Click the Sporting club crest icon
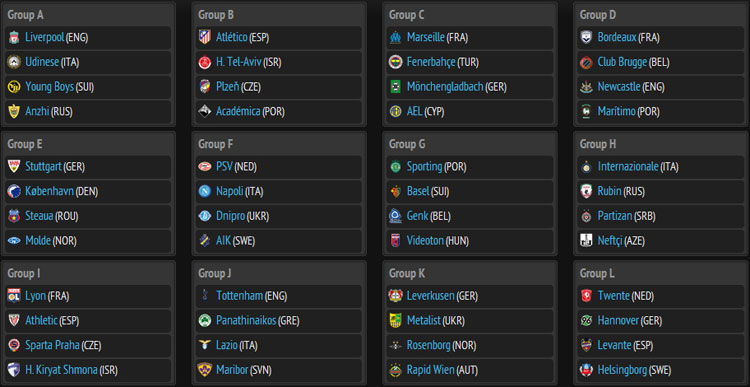Image resolution: width=750 pixels, height=387 pixels. click(x=395, y=166)
